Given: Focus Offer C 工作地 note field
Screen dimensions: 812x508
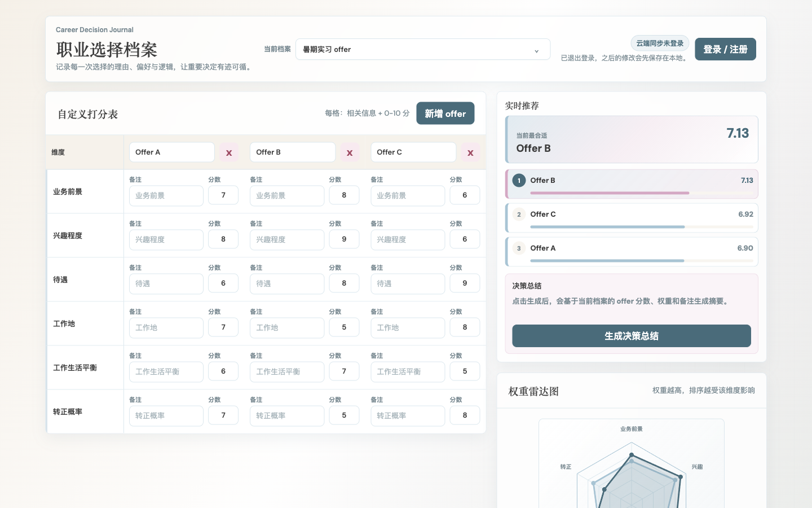Looking at the screenshot, I should (408, 328).
